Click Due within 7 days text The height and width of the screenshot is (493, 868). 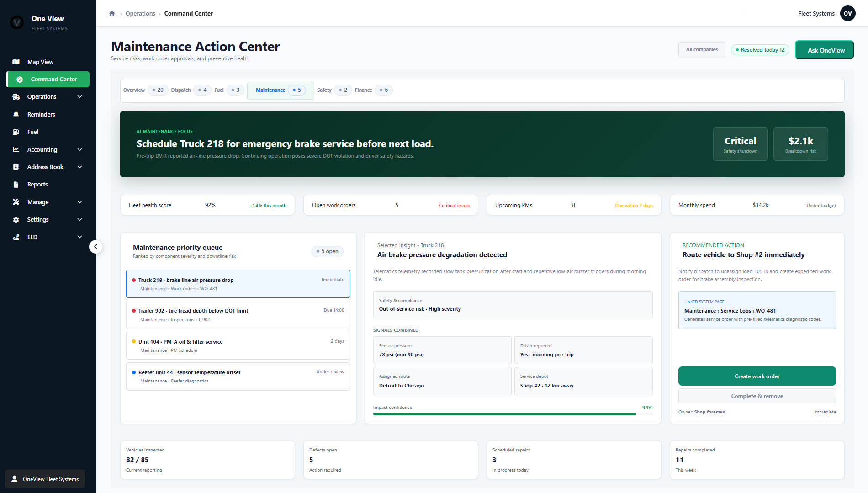click(634, 206)
